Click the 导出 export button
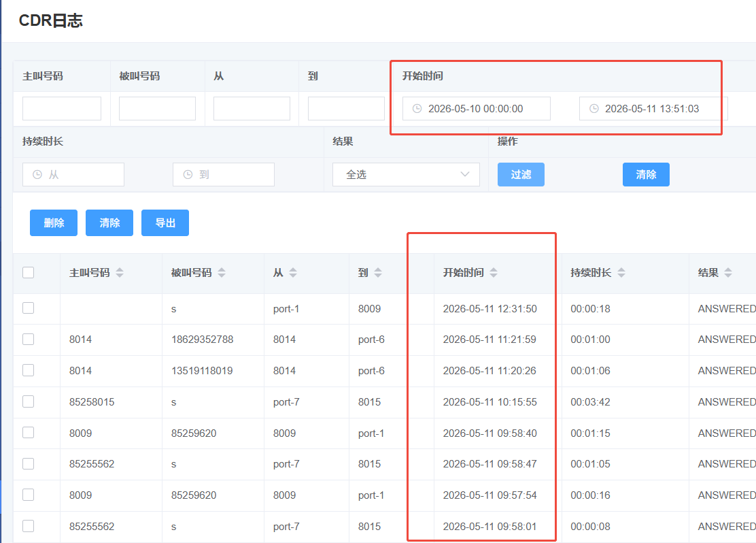This screenshot has width=756, height=543. click(165, 223)
